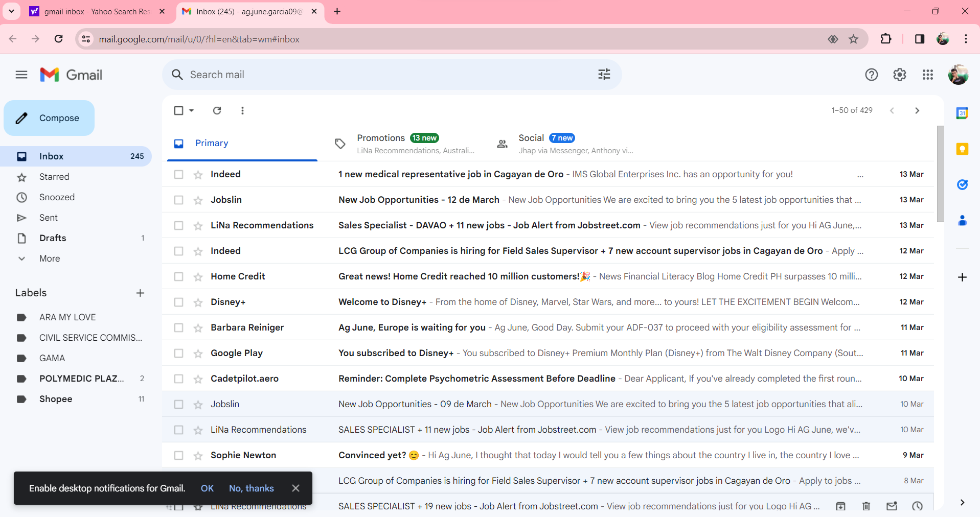This screenshot has width=980, height=517.
Task: Get add-ons with the plus icon
Action: tap(962, 277)
